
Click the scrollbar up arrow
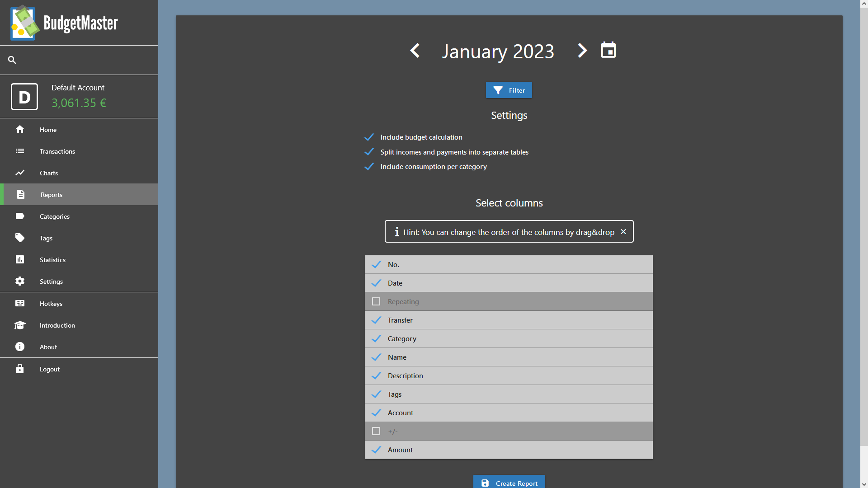864,4
